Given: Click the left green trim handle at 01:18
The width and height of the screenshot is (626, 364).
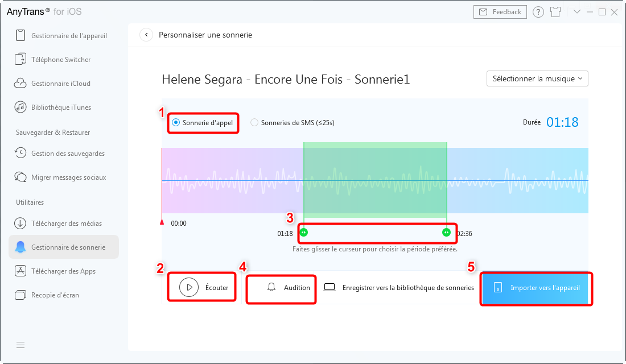Looking at the screenshot, I should (304, 232).
